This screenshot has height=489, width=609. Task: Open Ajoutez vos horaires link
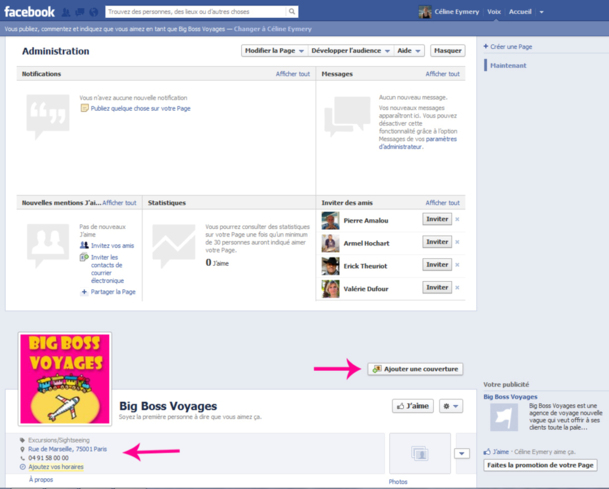(x=56, y=467)
